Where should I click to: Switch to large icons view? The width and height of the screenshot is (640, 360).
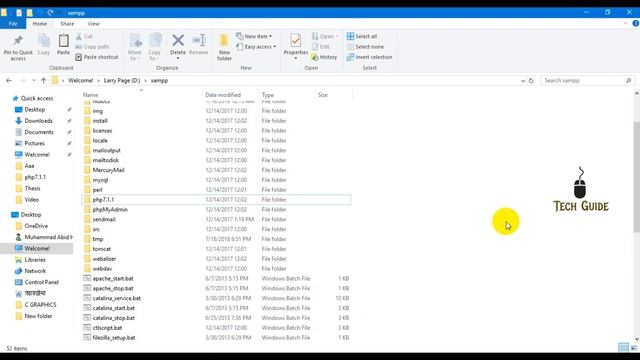coord(633,347)
